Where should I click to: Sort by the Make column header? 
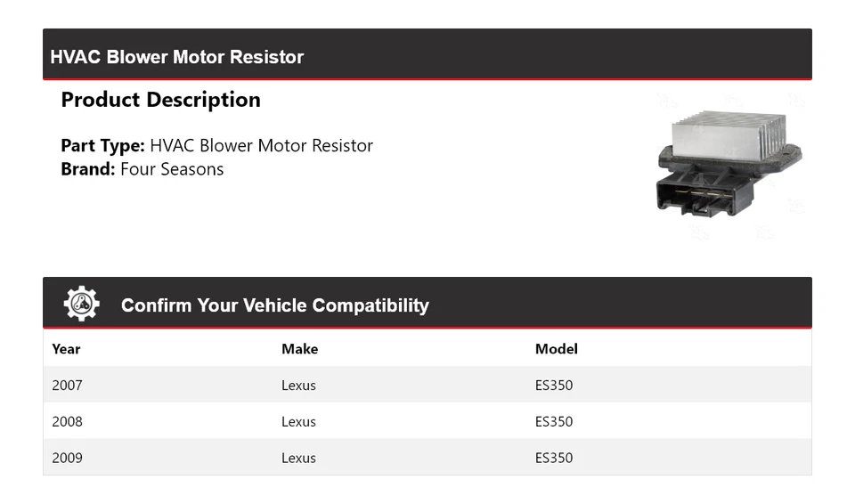coord(299,349)
